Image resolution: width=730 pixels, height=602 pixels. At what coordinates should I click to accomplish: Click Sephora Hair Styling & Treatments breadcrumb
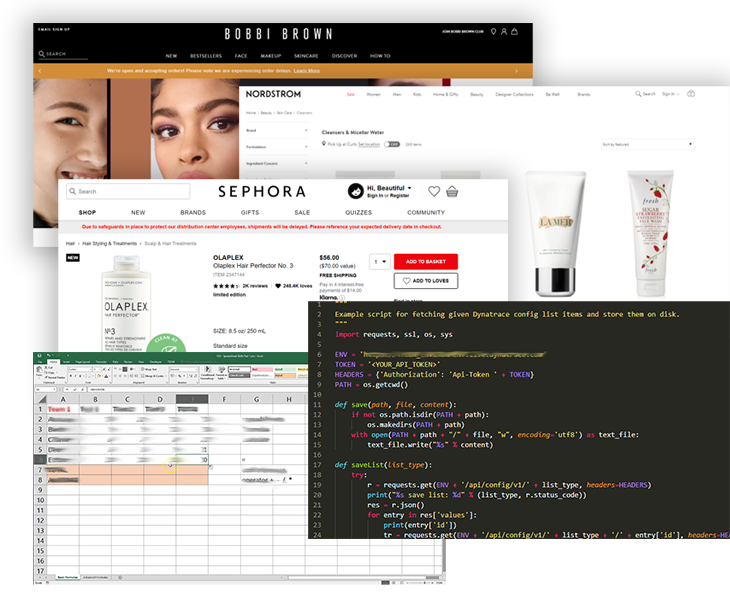(x=109, y=244)
